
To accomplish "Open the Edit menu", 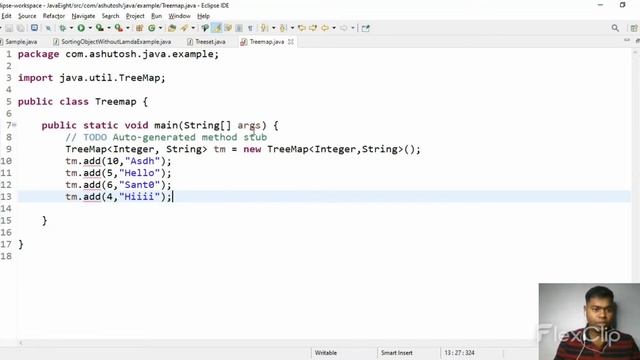I will [6, 16].
